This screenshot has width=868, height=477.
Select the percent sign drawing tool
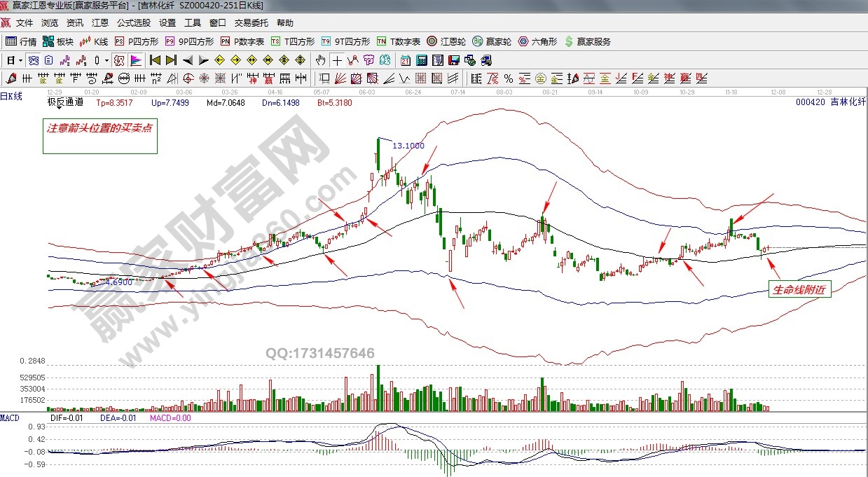(508, 78)
